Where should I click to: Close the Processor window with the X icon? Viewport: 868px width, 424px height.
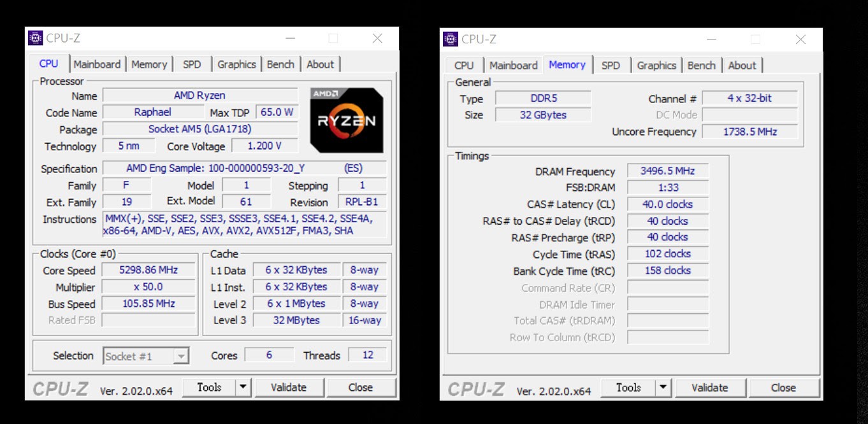[x=377, y=38]
